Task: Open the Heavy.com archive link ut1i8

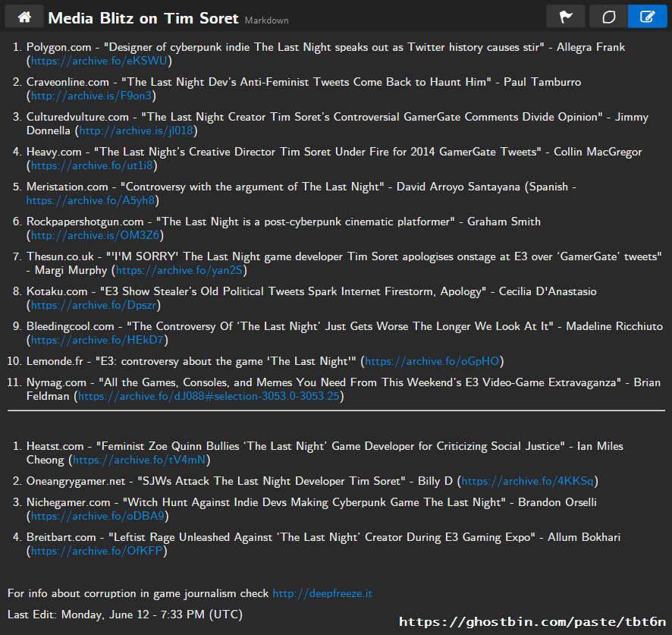Action: click(x=92, y=165)
